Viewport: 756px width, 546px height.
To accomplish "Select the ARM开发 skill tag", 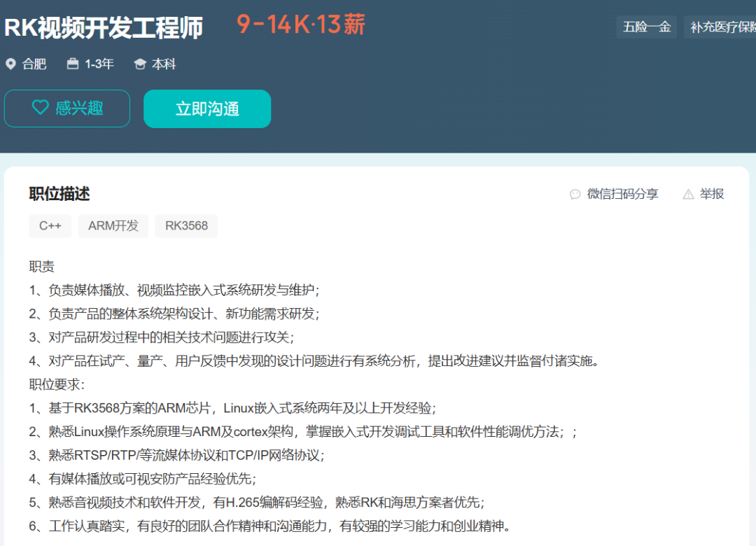I will click(x=113, y=225).
